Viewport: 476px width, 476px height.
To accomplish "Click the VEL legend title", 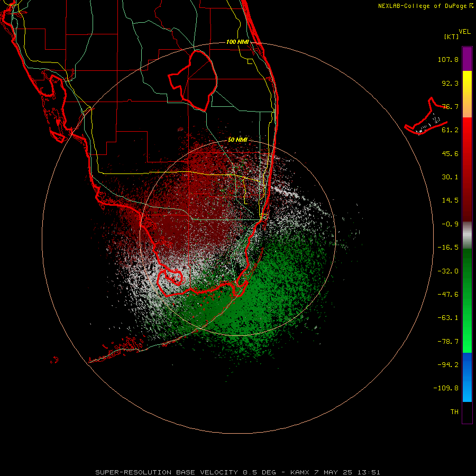I will pyautogui.click(x=464, y=32).
